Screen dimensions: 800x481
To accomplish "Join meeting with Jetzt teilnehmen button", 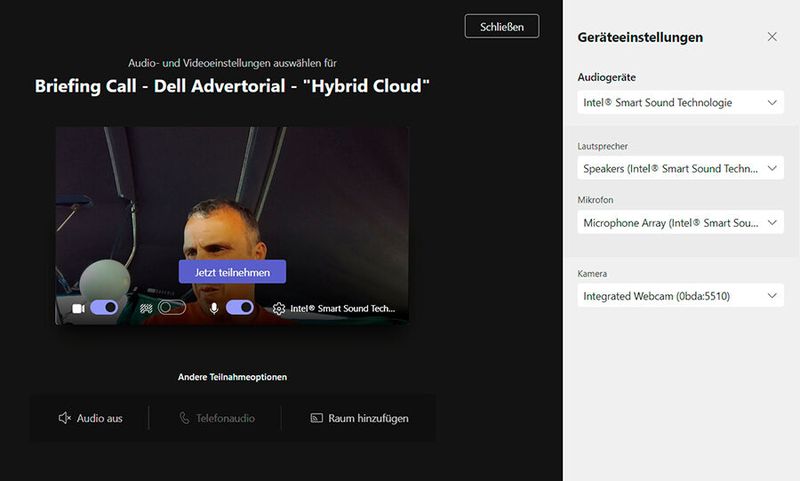I will click(x=232, y=272).
